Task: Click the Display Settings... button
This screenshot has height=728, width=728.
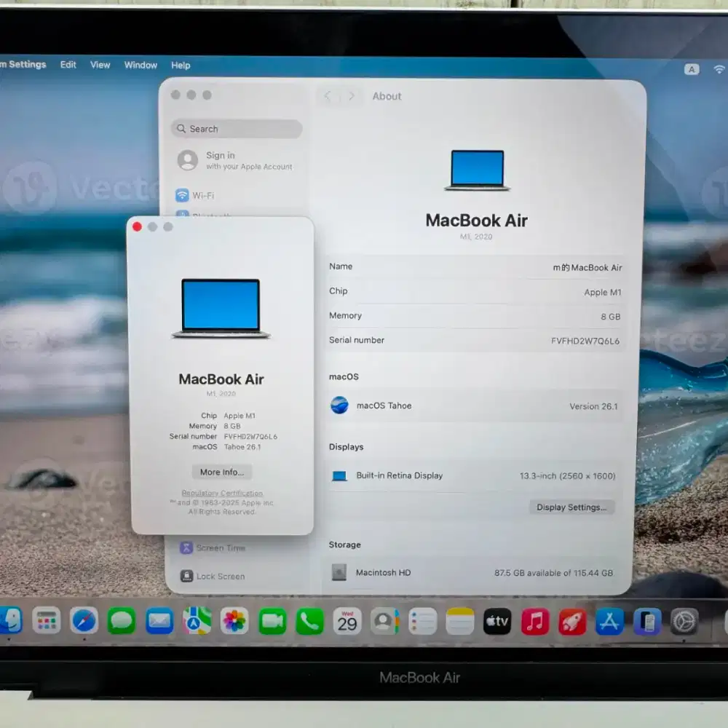Action: (x=571, y=507)
